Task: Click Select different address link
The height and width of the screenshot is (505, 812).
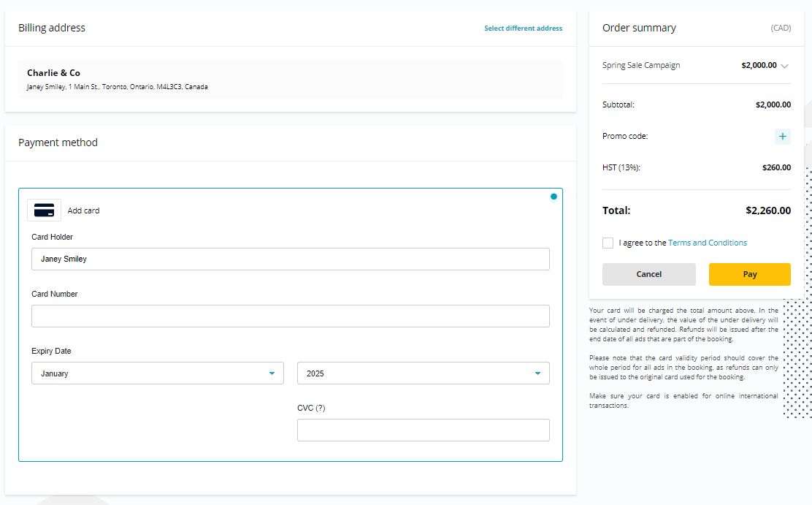Action: (523, 29)
